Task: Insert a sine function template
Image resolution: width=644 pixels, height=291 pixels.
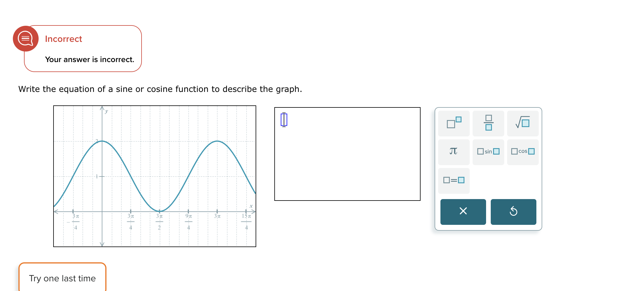Action: (x=488, y=151)
